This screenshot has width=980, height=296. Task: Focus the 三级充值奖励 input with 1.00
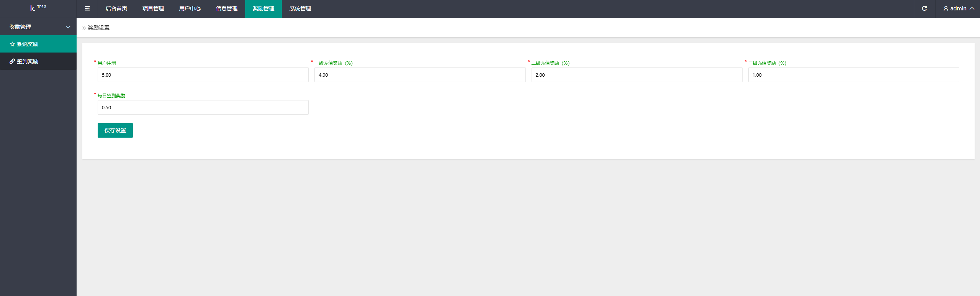point(854,75)
